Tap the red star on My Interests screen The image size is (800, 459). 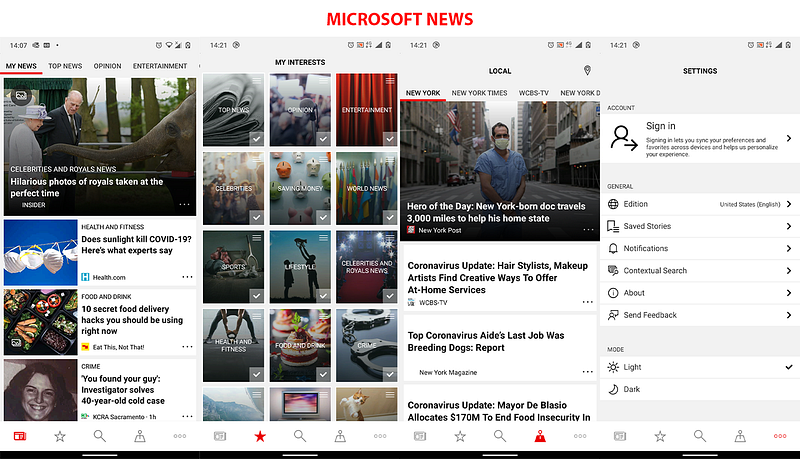[260, 436]
